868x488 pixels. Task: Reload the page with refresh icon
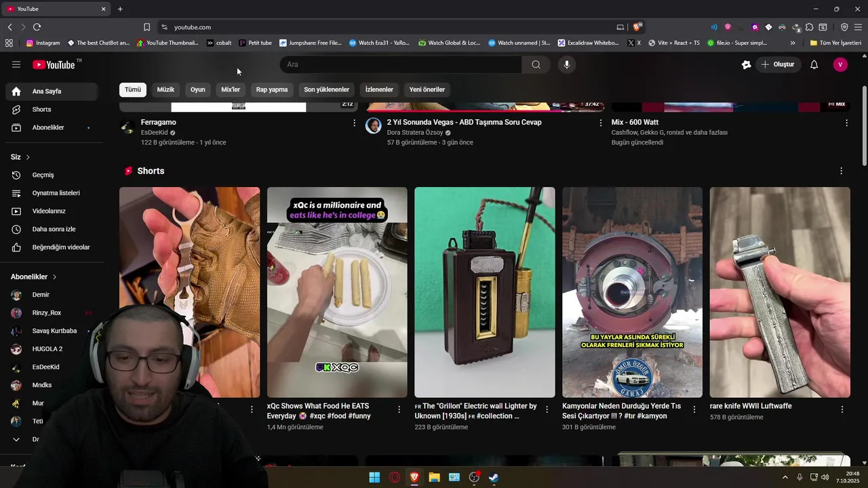[x=37, y=27]
